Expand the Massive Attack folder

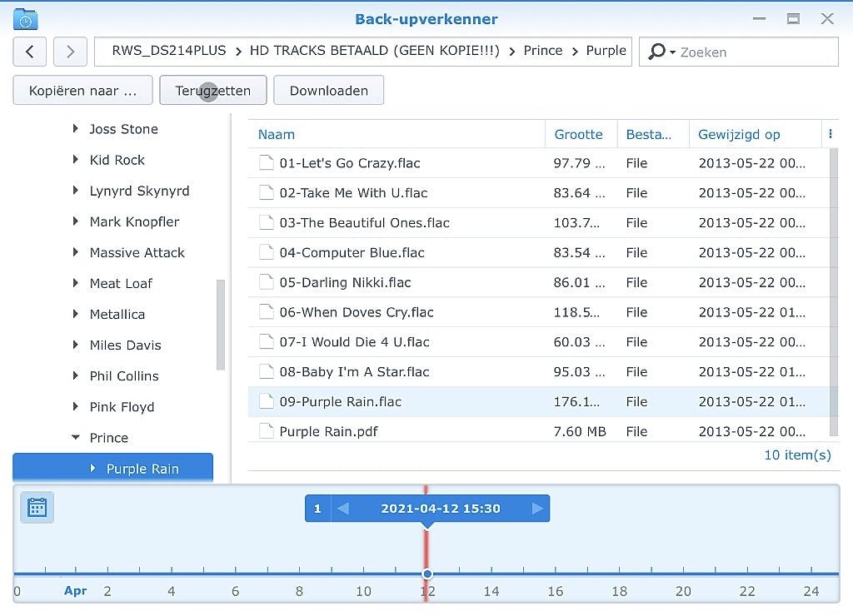[x=76, y=252]
